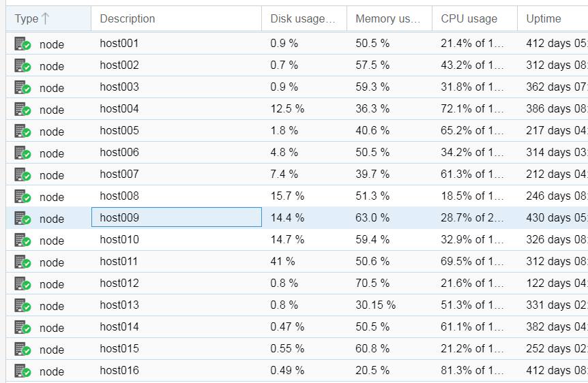588x383 pixels.
Task: Click the node status icon for host001
Action: (x=23, y=44)
